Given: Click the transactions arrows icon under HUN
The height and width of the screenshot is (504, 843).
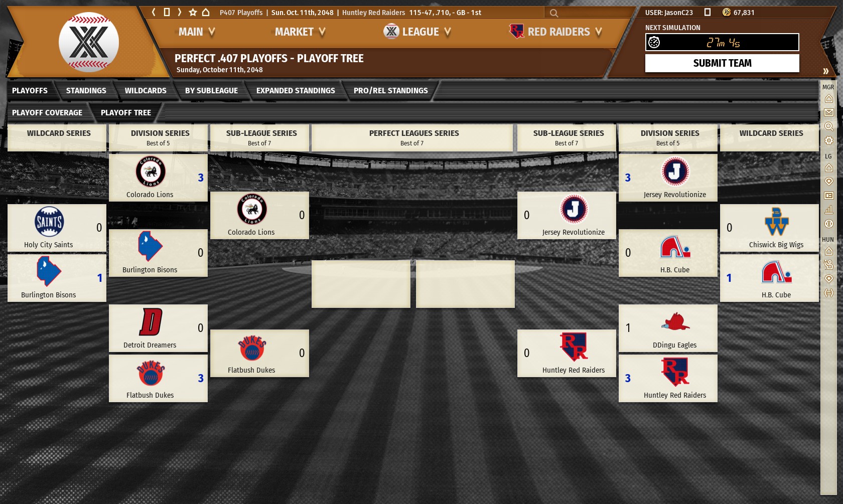Looking at the screenshot, I should pos(829,293).
